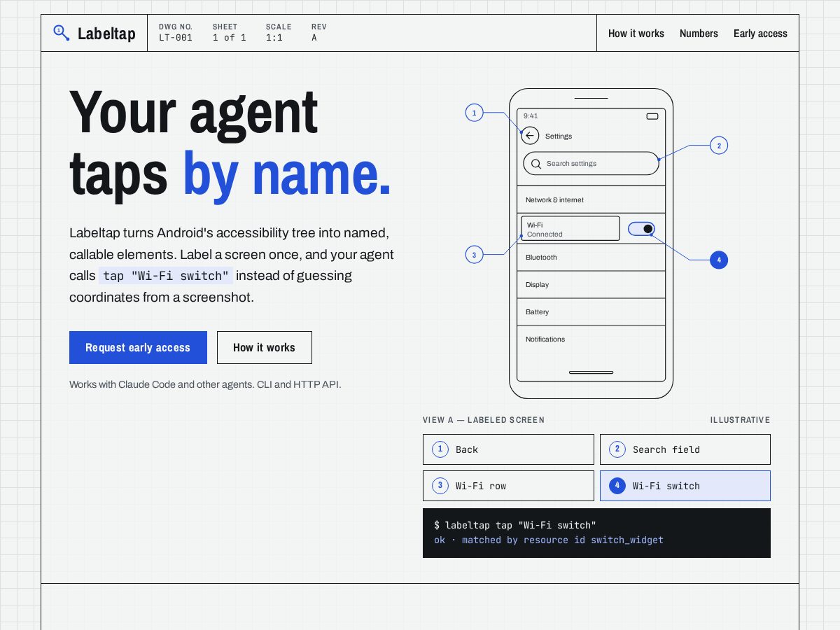This screenshot has width=840, height=630.
Task: Click the Network & internet row in the mockup
Action: click(x=591, y=199)
